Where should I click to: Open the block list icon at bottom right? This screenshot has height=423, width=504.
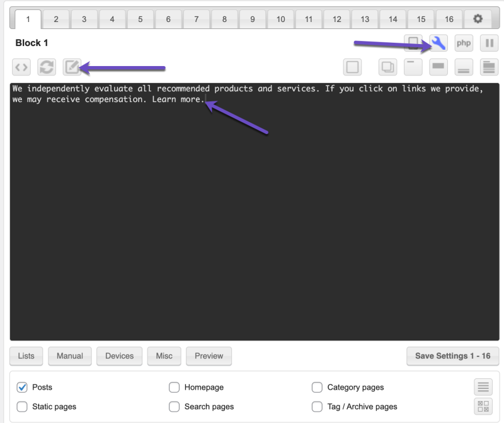[482, 386]
